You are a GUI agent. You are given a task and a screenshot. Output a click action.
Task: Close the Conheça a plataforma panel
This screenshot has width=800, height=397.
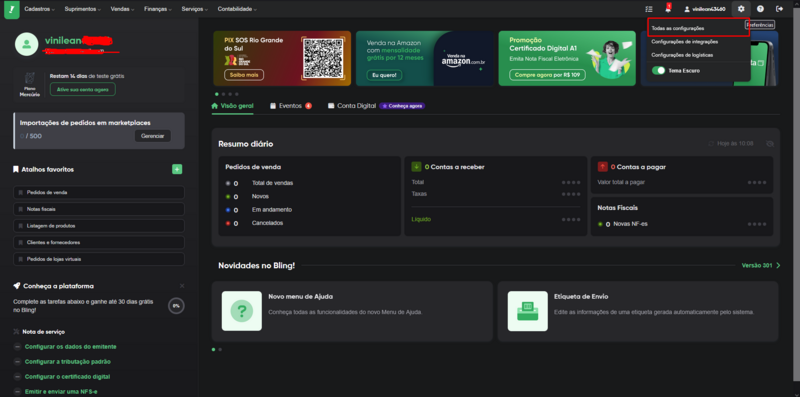tap(182, 286)
